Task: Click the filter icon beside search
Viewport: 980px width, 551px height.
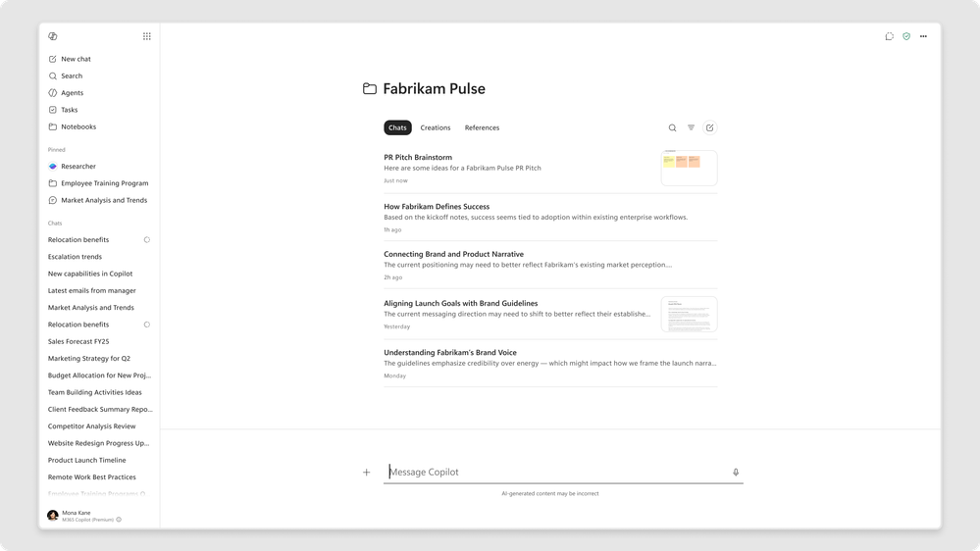Action: pyautogui.click(x=692, y=127)
